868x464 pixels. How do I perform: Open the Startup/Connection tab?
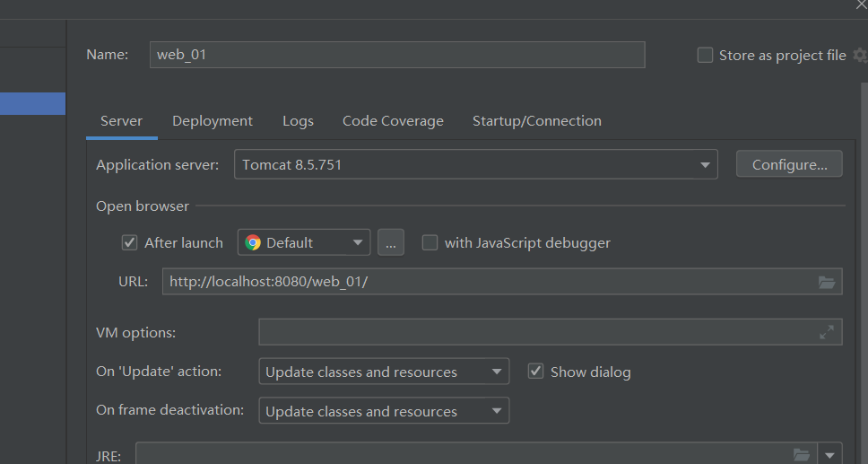click(x=537, y=121)
